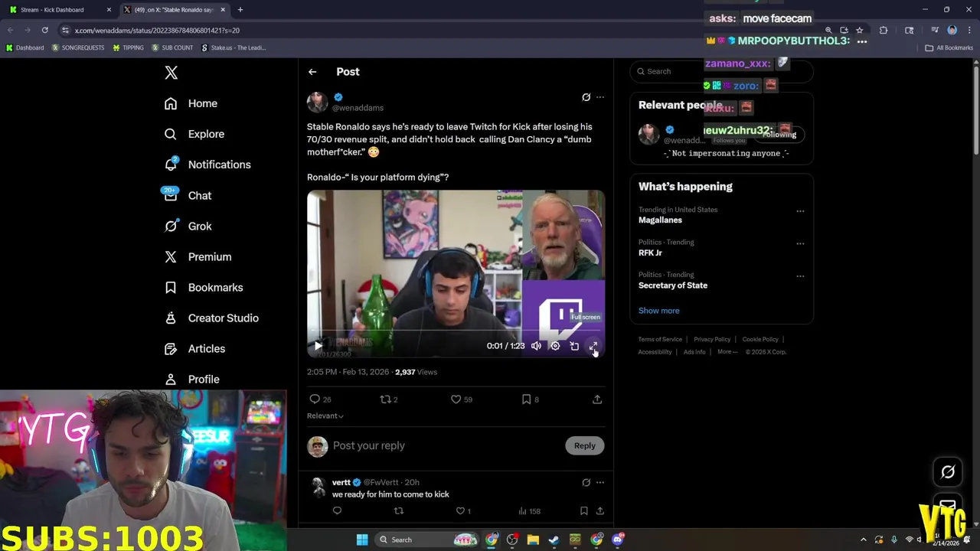Viewport: 980px width, 551px height.
Task: Click the X logo icon
Action: click(x=171, y=73)
